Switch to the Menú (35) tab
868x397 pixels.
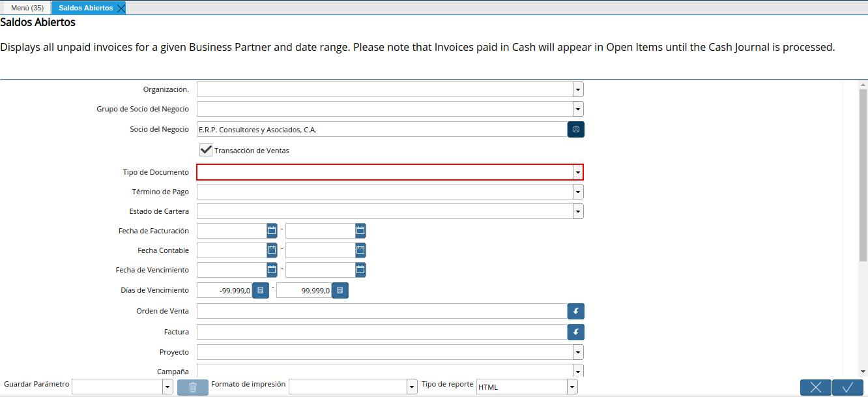27,8
